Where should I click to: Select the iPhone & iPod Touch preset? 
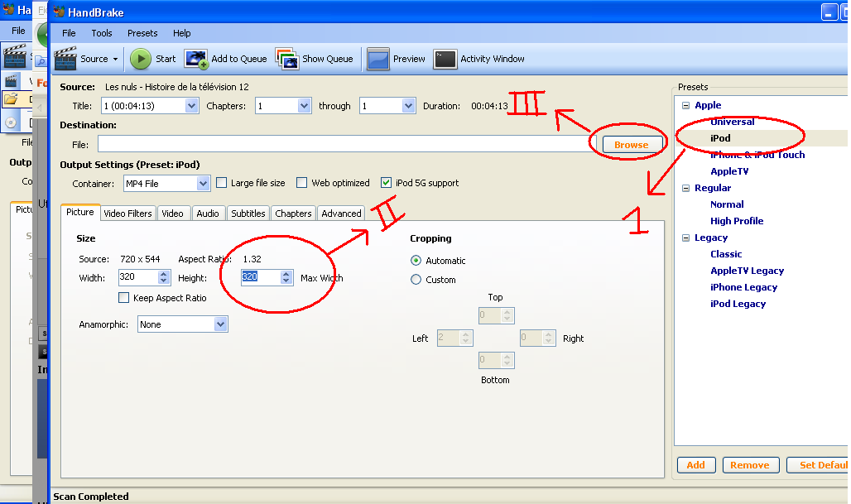(x=757, y=155)
